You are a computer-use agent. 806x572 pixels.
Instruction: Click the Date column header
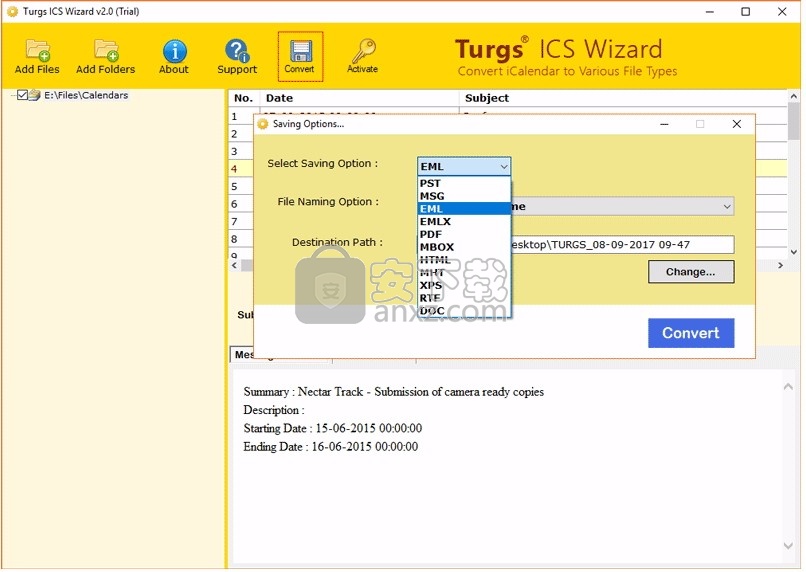coord(359,98)
